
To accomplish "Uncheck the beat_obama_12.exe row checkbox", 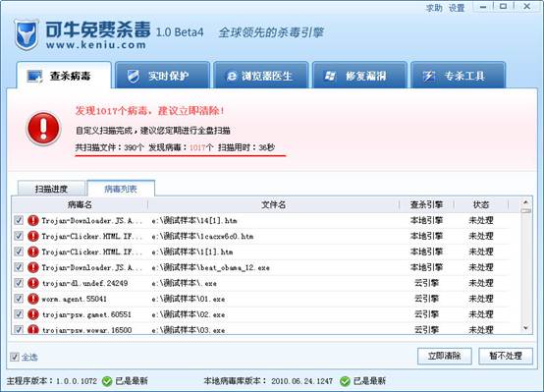I will [19, 267].
